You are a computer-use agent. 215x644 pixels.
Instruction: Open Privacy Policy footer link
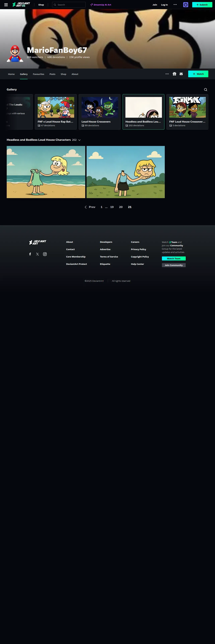coord(139,249)
